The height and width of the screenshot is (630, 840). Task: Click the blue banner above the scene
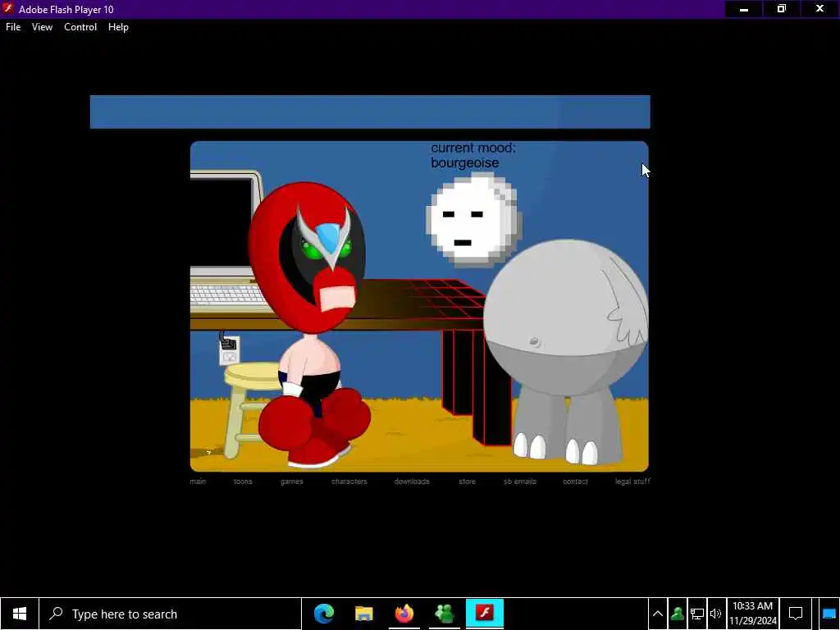(370, 112)
